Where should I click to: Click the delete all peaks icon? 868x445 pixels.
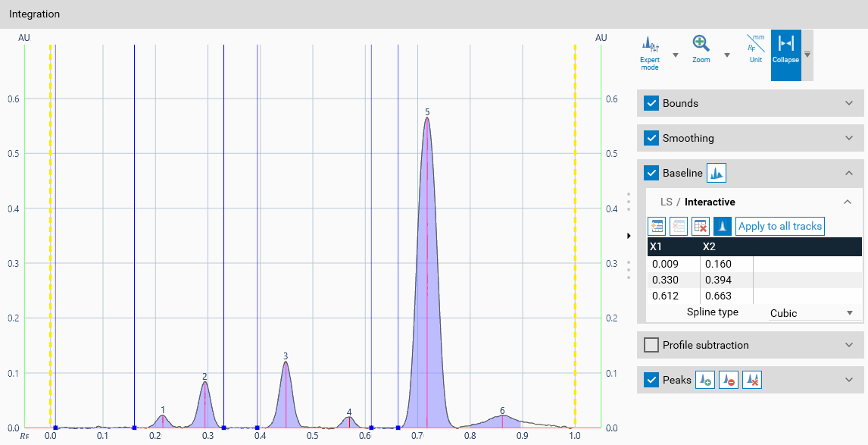tap(751, 380)
